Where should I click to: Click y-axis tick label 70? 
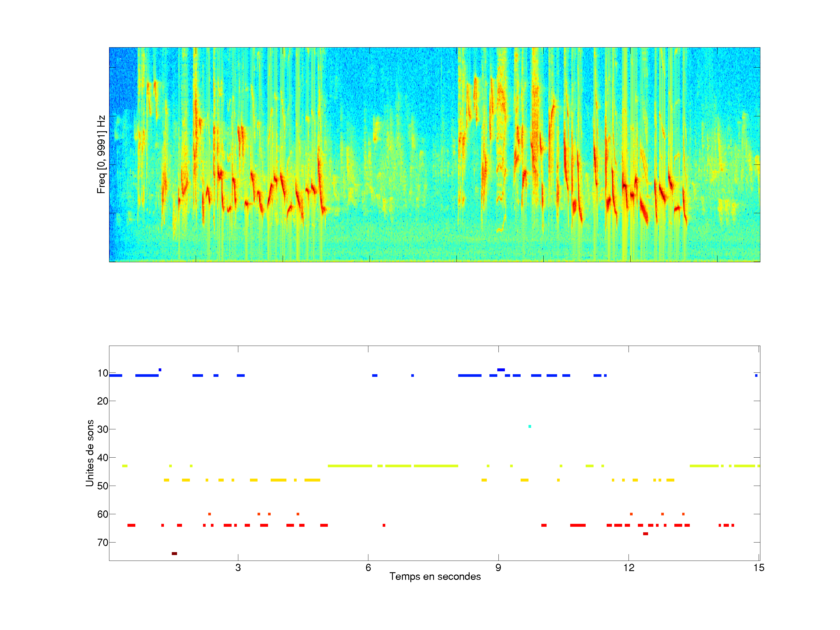[x=103, y=542]
